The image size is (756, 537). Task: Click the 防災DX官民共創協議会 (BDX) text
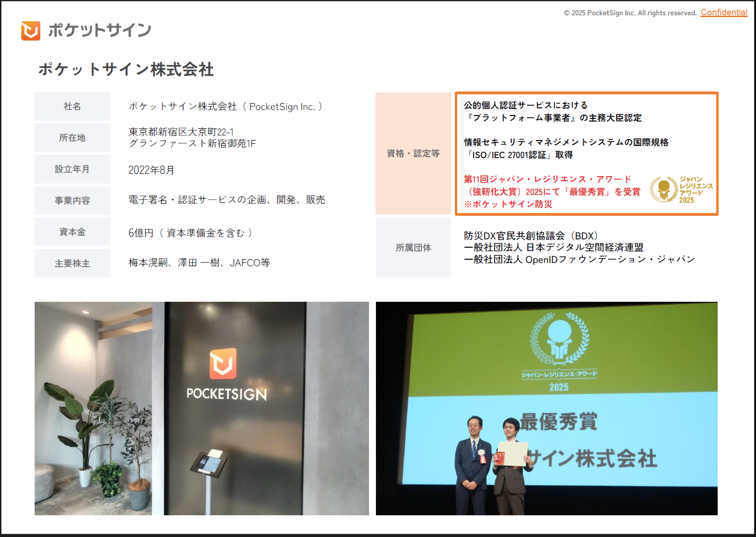click(531, 236)
